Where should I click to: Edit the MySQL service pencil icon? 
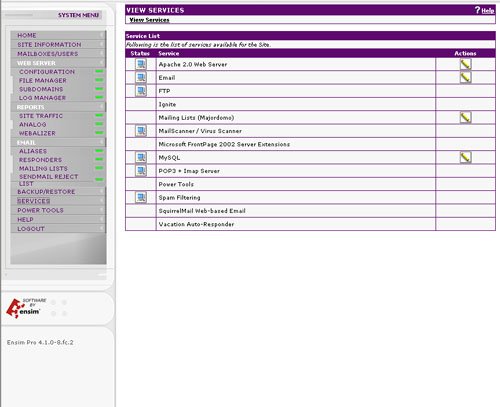465,157
